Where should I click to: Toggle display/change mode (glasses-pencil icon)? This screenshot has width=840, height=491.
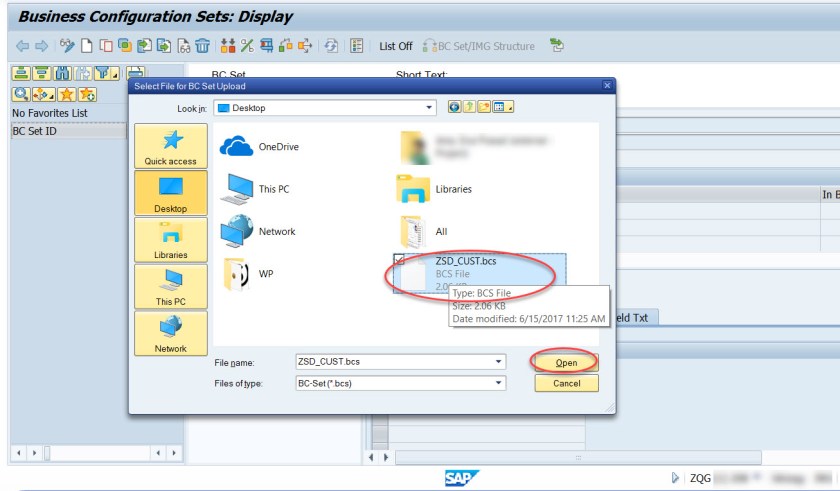pos(67,46)
